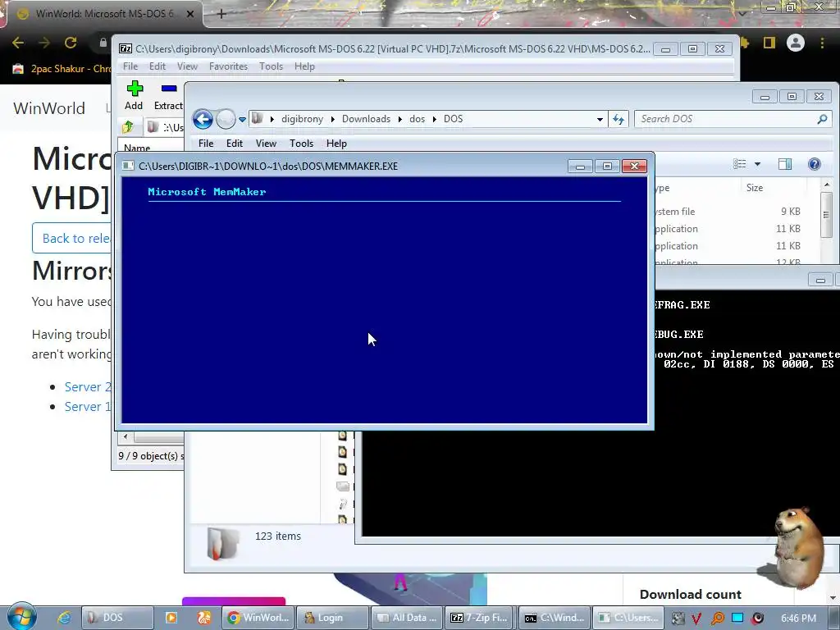Select the 9 KB system file row
Image resolution: width=840 pixels, height=630 pixels.
[x=728, y=212]
